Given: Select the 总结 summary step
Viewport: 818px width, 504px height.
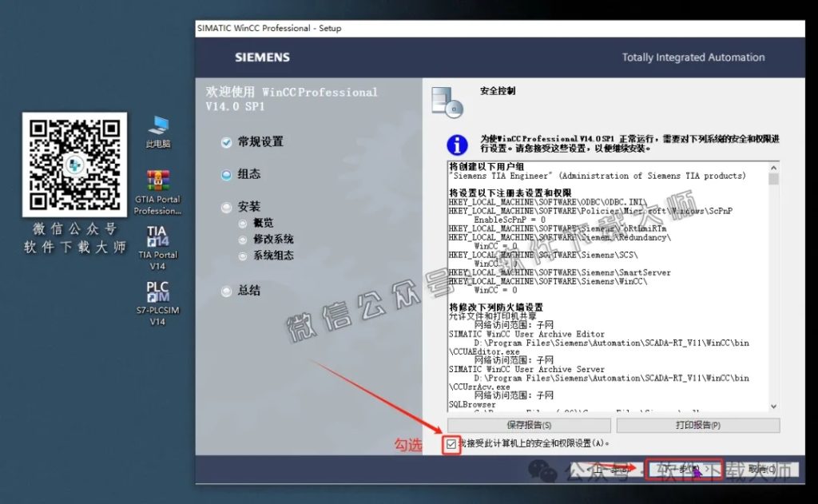Looking at the screenshot, I should click(x=226, y=291).
